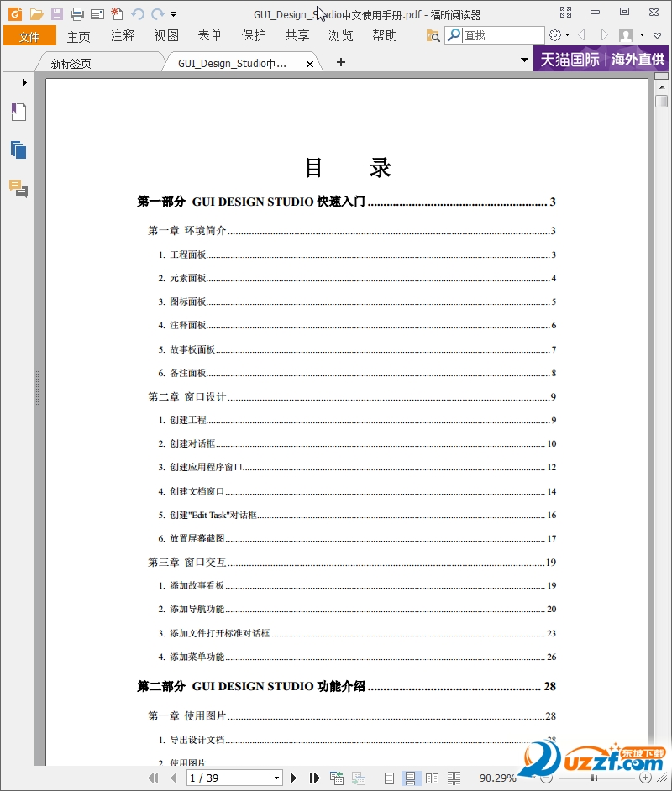Viewport: 672px width, 791px height.
Task: Select the 浏览 ribbon tab
Action: point(341,36)
